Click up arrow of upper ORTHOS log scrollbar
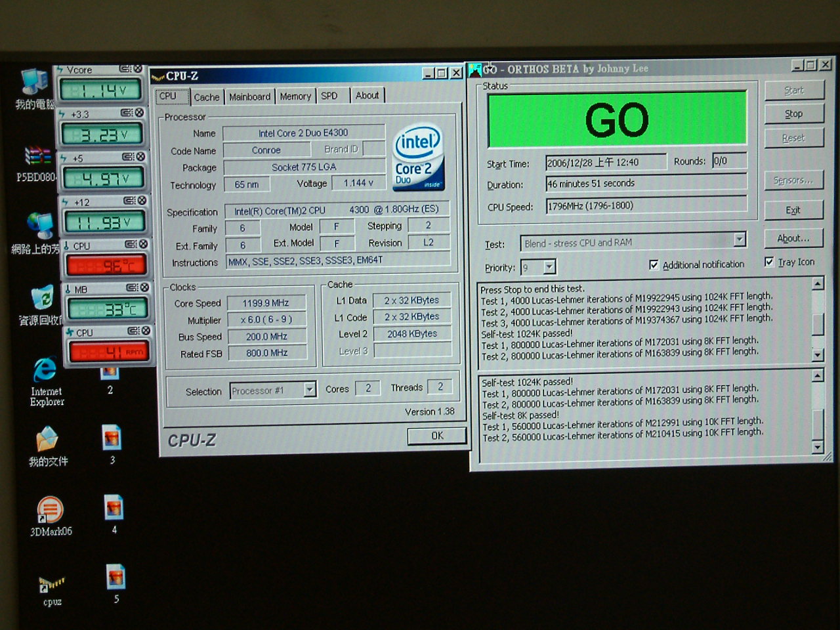The height and width of the screenshot is (630, 840). [x=818, y=284]
